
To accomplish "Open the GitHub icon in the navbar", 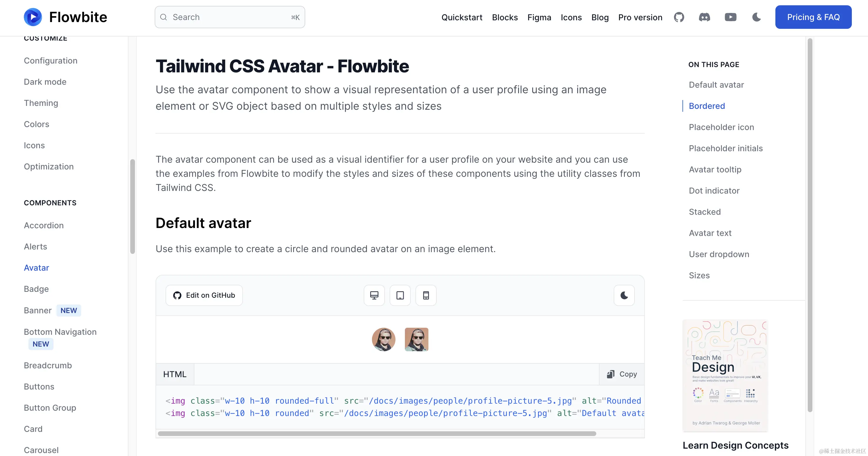I will 679,17.
